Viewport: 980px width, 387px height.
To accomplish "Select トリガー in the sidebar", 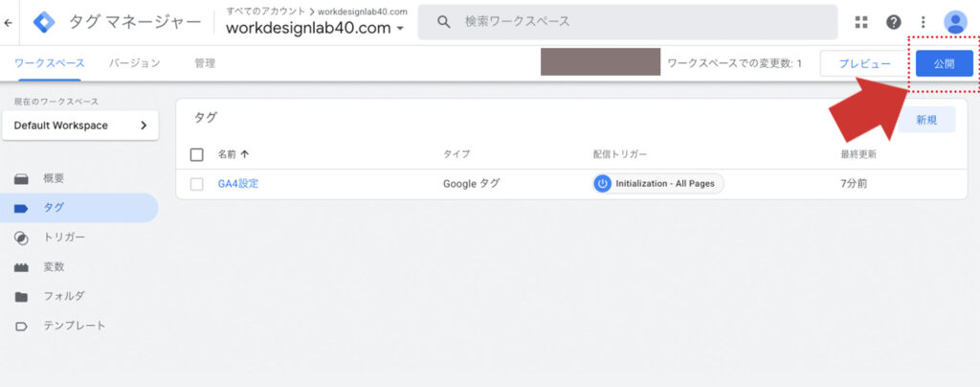I will coord(64,237).
